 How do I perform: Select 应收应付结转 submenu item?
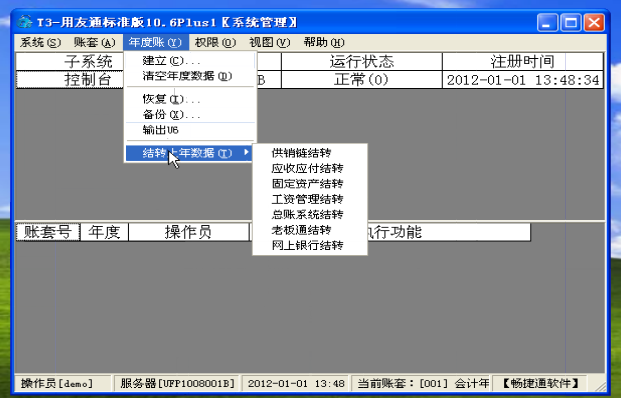coord(310,168)
